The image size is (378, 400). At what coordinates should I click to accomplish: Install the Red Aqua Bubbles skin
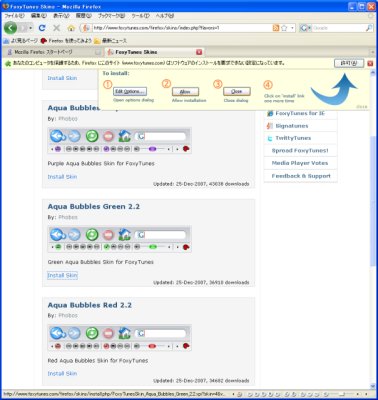pos(62,374)
